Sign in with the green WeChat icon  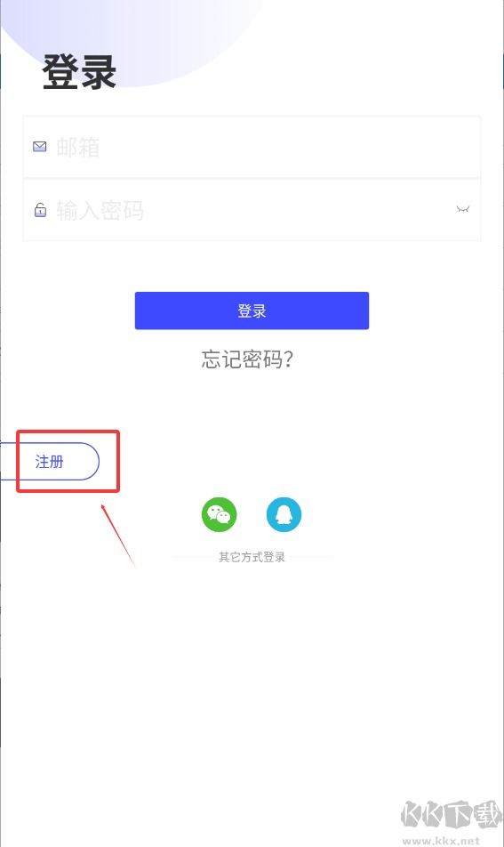click(x=219, y=514)
